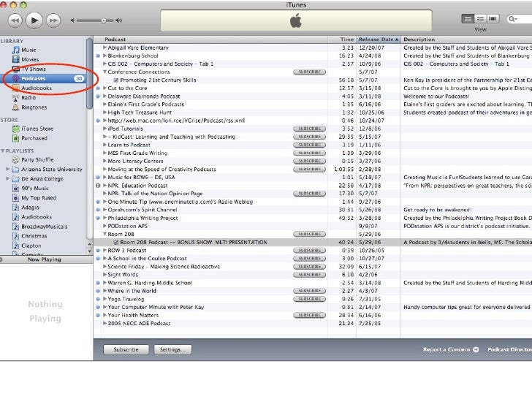Expand the Cut to the Core podcast
Viewport: 532px width, 399px height.
104,88
